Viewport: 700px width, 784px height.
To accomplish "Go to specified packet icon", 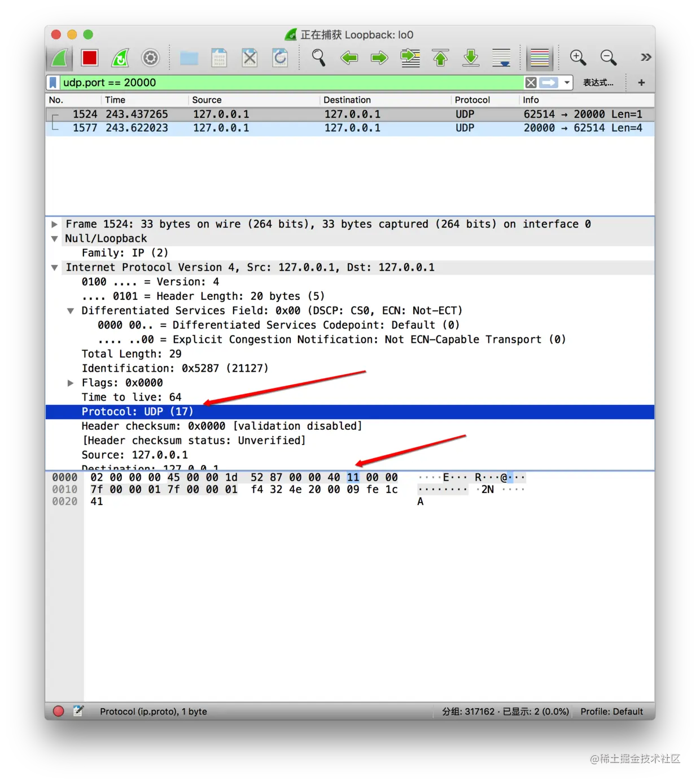I will [x=410, y=58].
